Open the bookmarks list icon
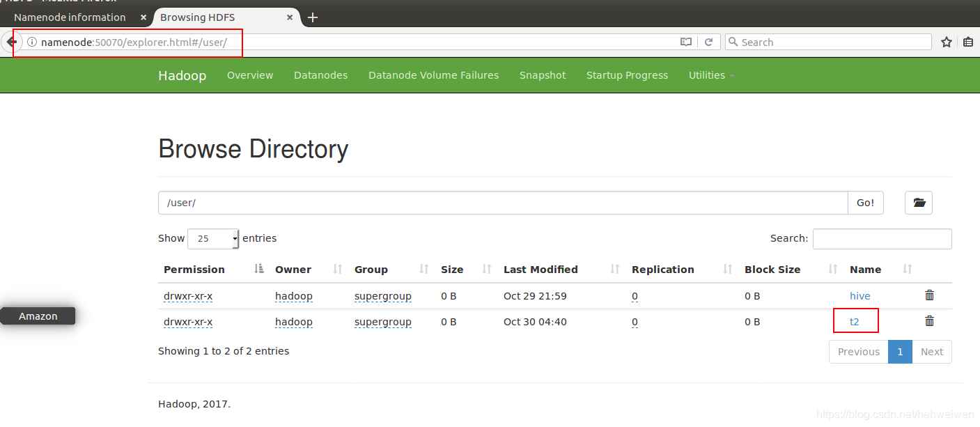Image resolution: width=980 pixels, height=427 pixels. click(969, 42)
